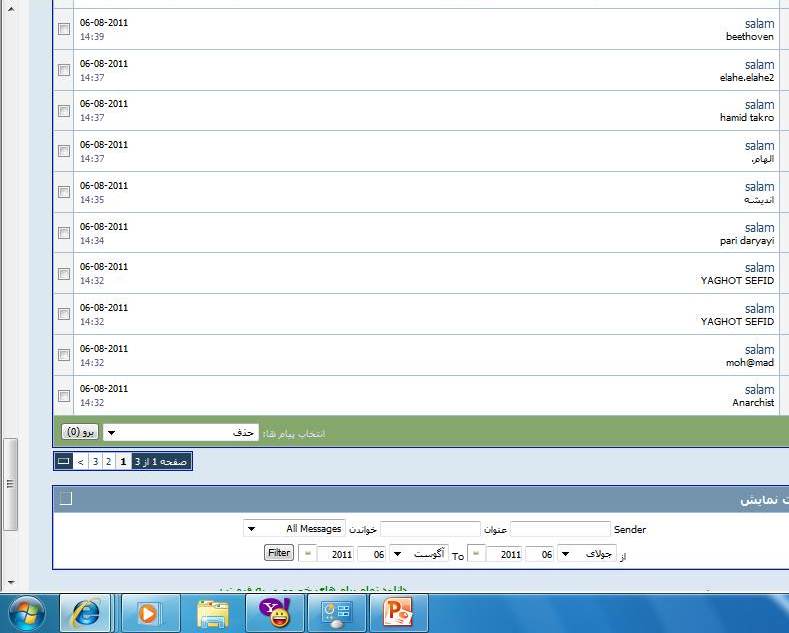Screen dimensions: 789x633
Task: Open the جولای start month dropdown
Action: click(x=578, y=553)
